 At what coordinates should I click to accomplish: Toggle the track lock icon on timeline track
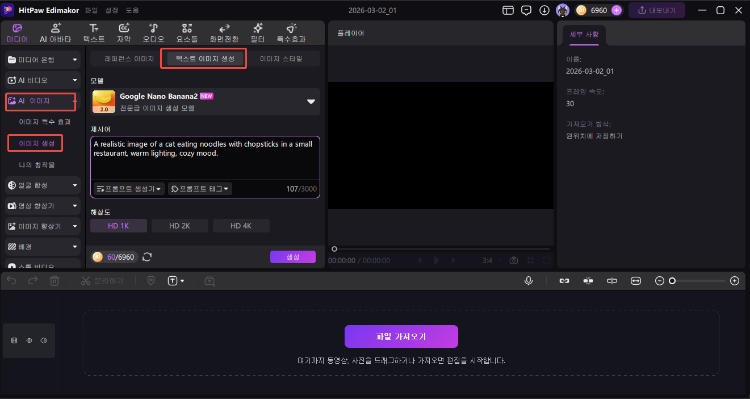pyautogui.click(x=14, y=341)
